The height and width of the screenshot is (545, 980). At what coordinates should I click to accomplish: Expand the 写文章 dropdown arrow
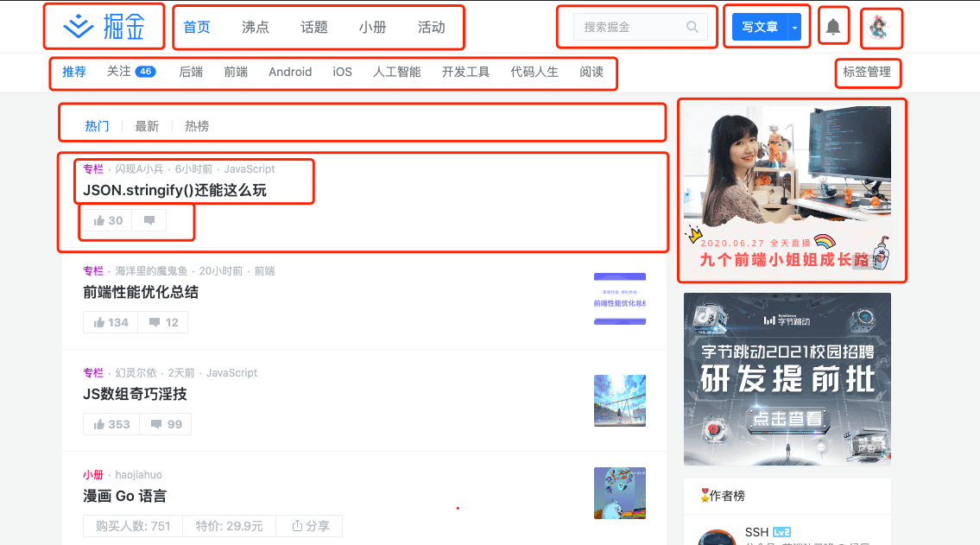coord(794,28)
